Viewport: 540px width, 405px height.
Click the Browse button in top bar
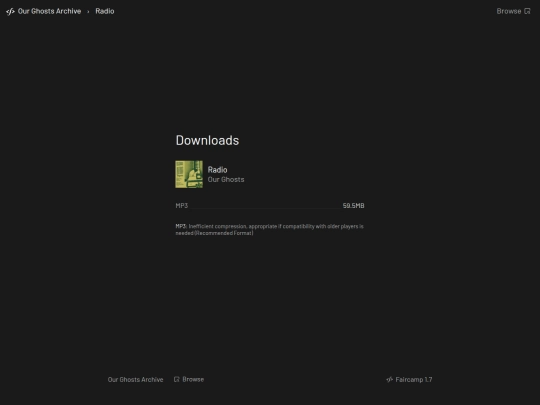513,11
